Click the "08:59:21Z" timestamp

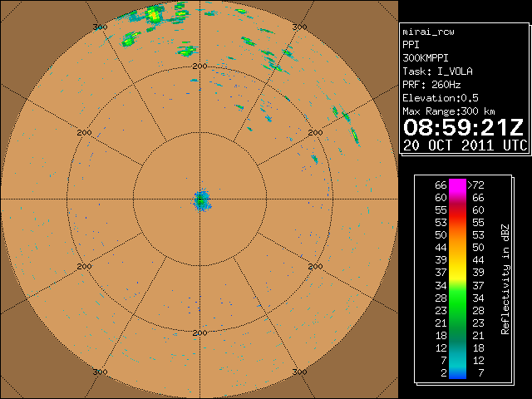coord(464,127)
